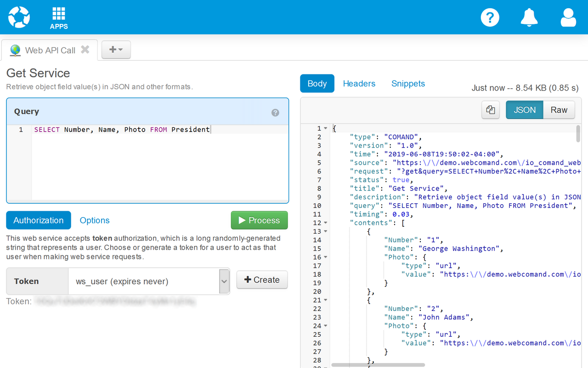Open the Token user dropdown
Viewport: 588px width, 368px height.
(224, 281)
